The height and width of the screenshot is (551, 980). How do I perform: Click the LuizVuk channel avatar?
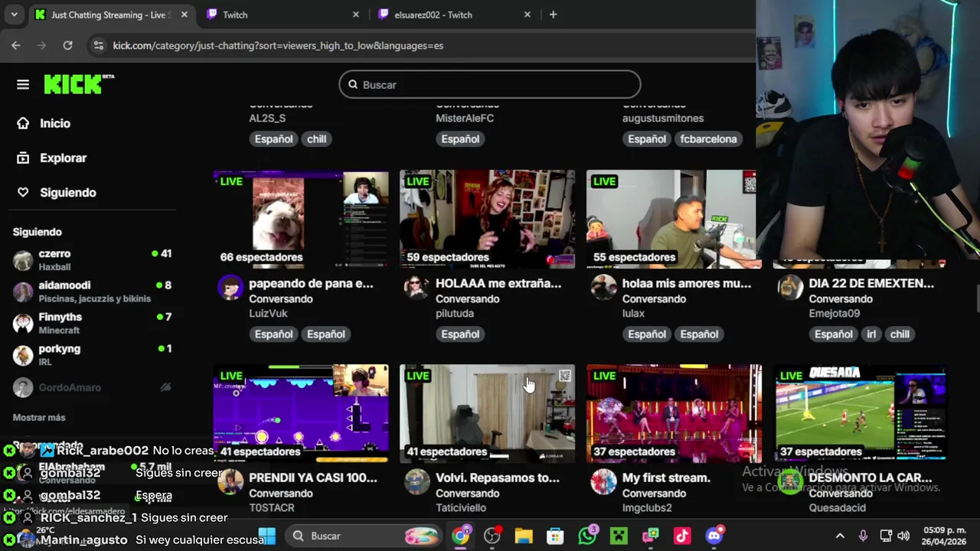point(230,288)
